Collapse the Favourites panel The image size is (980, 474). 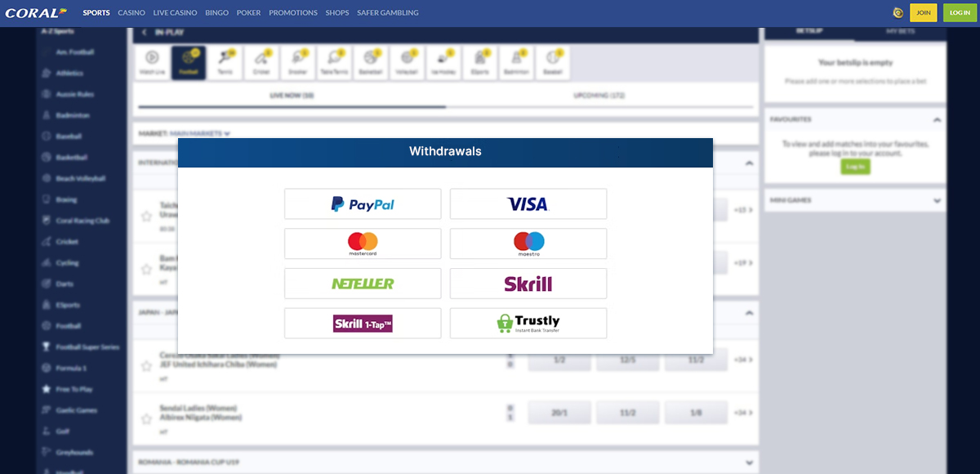tap(937, 119)
